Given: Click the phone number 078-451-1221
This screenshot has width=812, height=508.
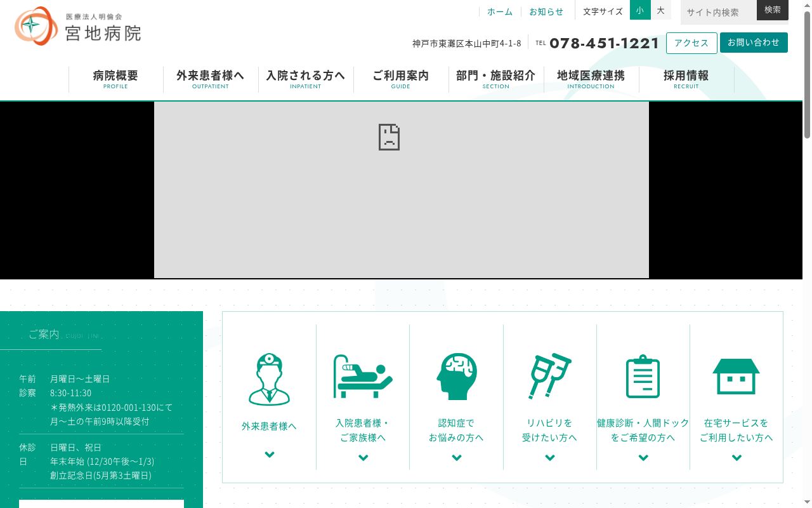Looking at the screenshot, I should (x=605, y=43).
